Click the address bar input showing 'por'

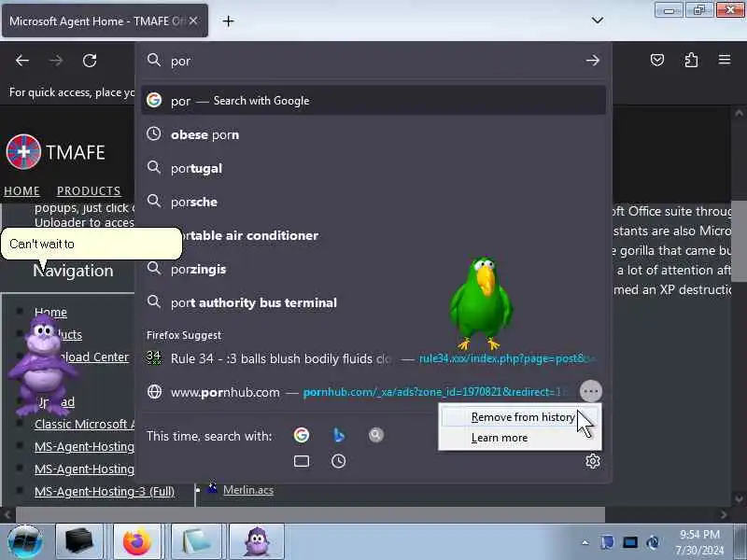pos(372,61)
